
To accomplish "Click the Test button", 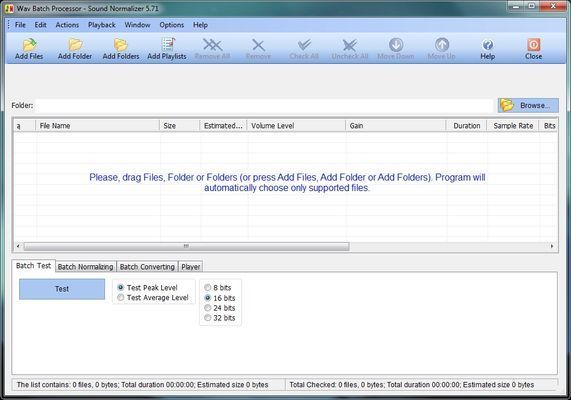I will point(62,289).
